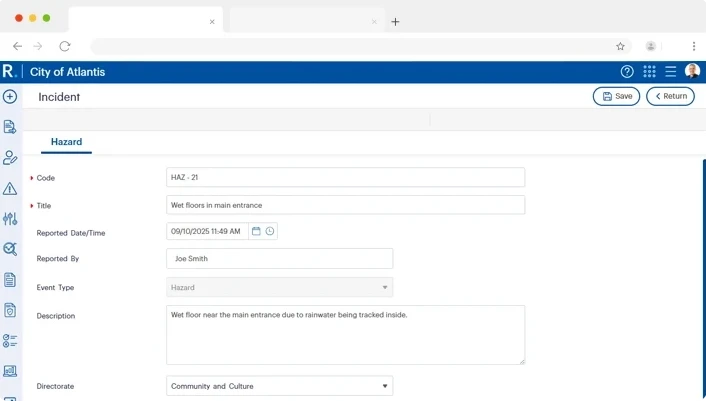Open the Event Type dropdown

(280, 287)
